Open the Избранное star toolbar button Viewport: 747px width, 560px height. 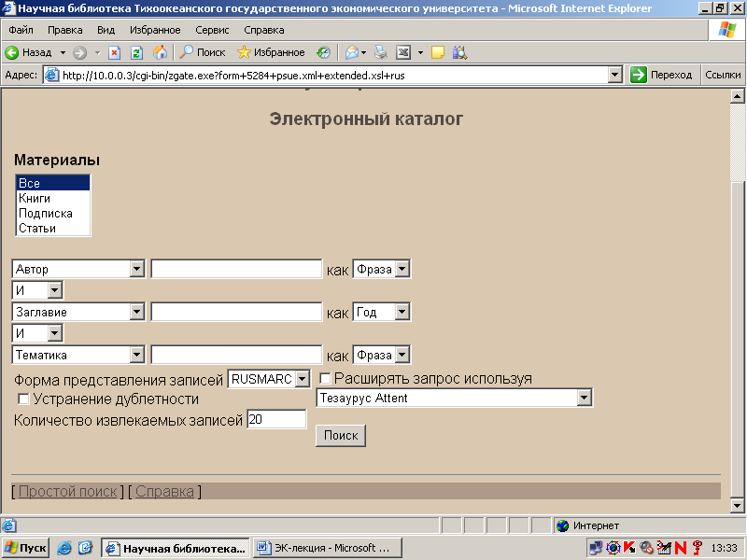271,52
